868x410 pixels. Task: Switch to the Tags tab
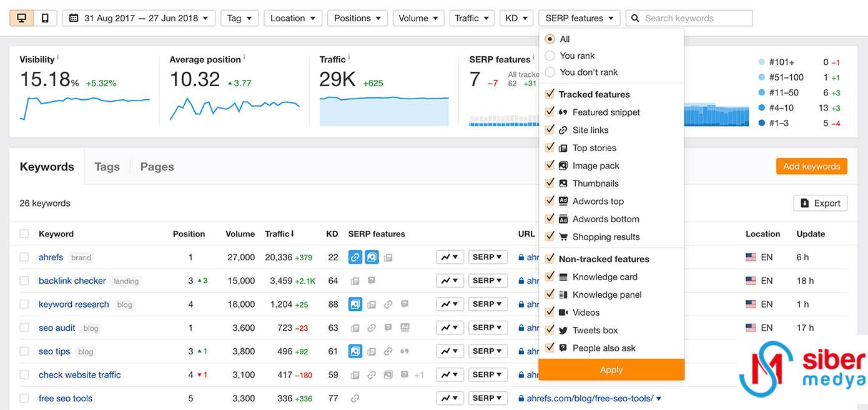click(107, 167)
